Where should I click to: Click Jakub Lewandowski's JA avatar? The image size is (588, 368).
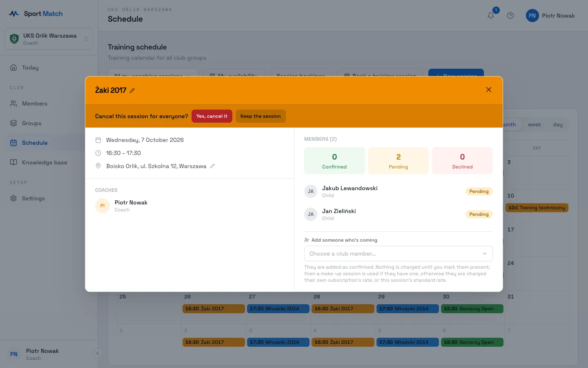311,191
